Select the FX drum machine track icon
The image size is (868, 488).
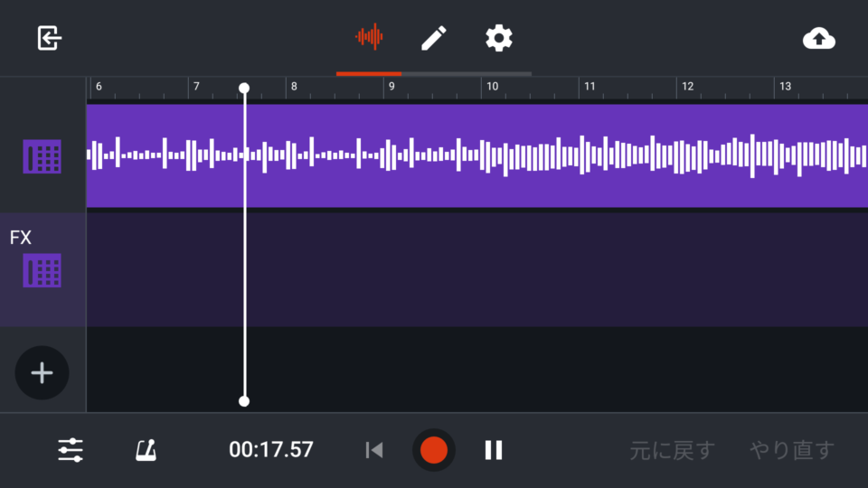(x=42, y=270)
